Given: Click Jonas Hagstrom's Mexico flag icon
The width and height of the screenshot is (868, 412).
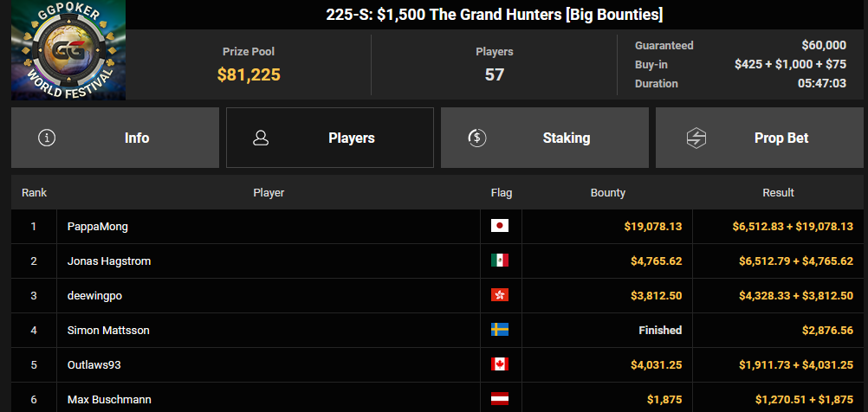Looking at the screenshot, I should tap(499, 261).
